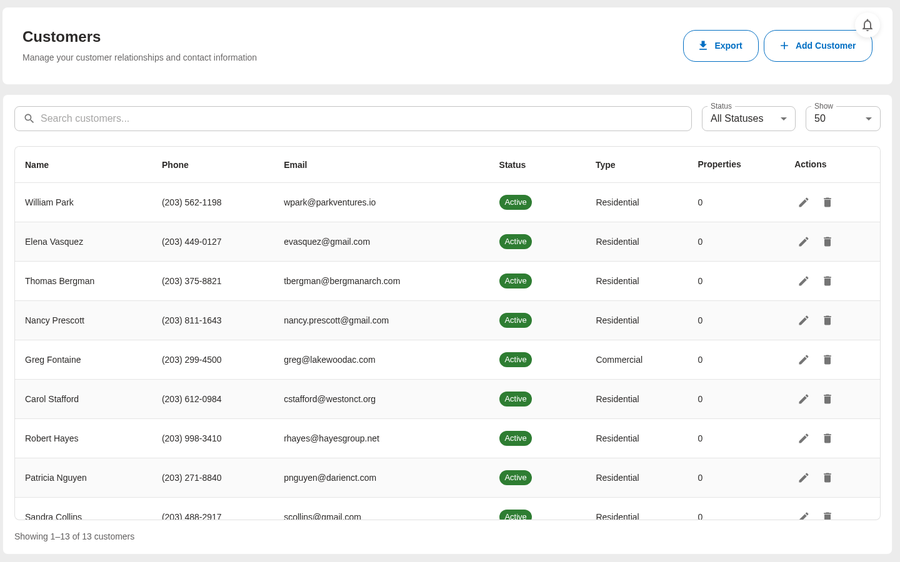
Task: Expand the Show rows-per-page dropdown
Action: (x=842, y=119)
